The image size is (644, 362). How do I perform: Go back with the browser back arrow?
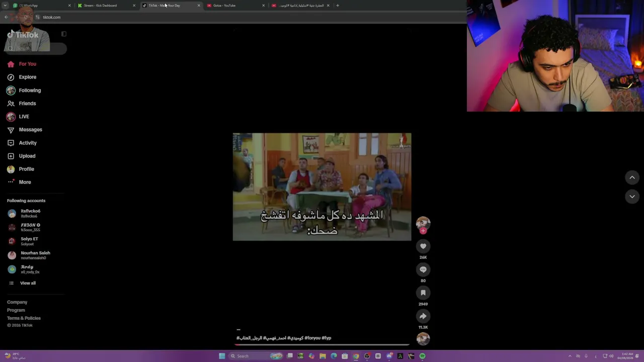point(6,17)
